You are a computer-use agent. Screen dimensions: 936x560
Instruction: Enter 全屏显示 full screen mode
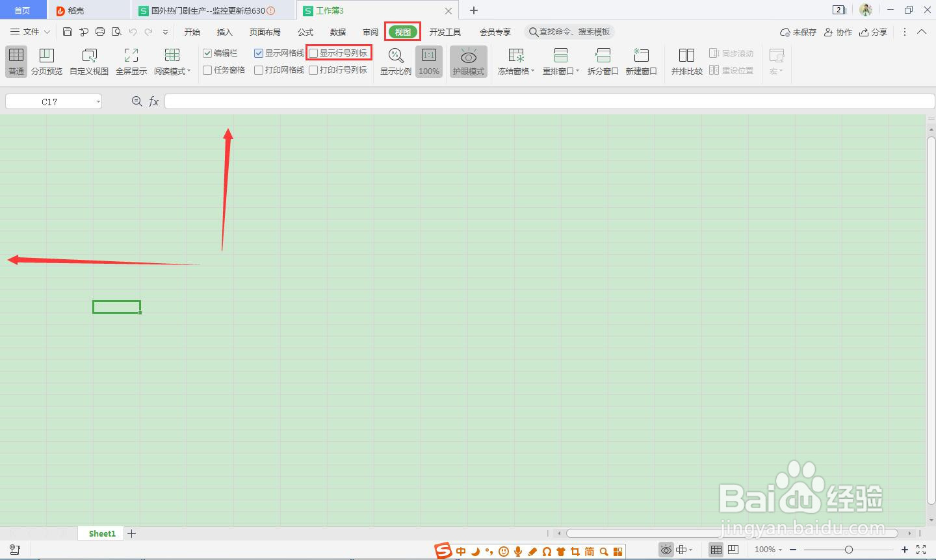[x=131, y=62]
